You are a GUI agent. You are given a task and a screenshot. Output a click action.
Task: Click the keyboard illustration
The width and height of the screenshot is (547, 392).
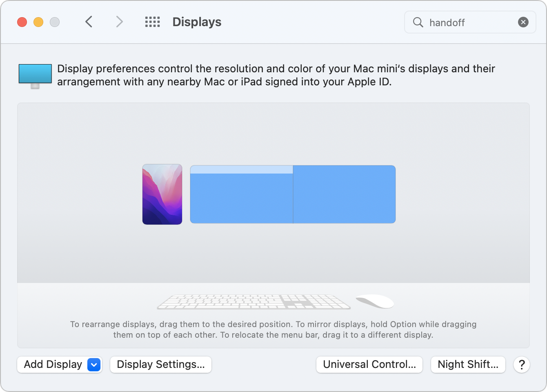click(253, 302)
